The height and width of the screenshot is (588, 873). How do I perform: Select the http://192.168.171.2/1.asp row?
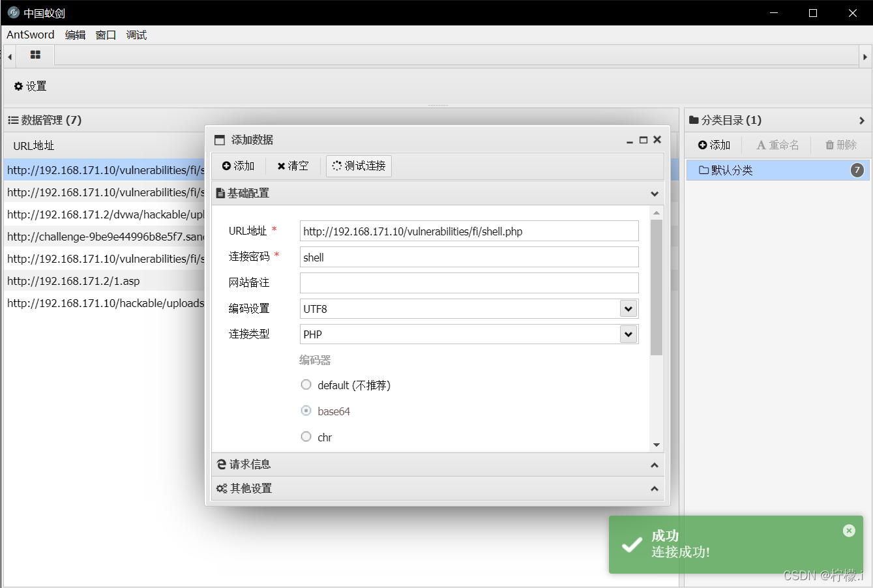click(x=106, y=281)
